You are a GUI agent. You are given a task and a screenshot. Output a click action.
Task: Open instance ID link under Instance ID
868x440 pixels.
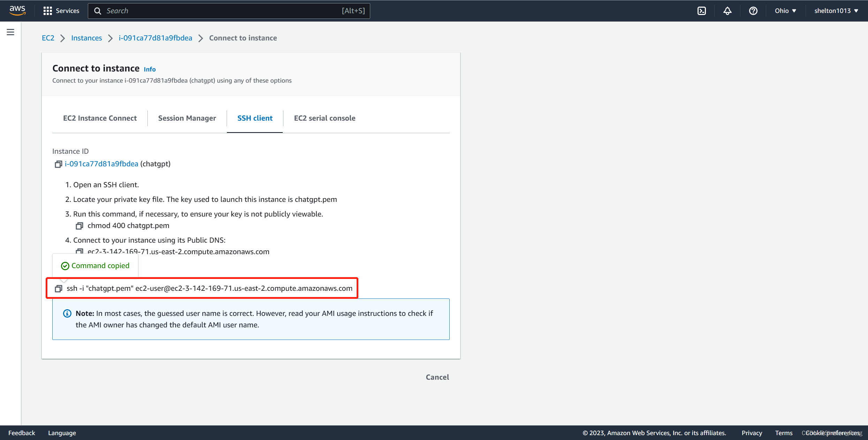tap(101, 164)
